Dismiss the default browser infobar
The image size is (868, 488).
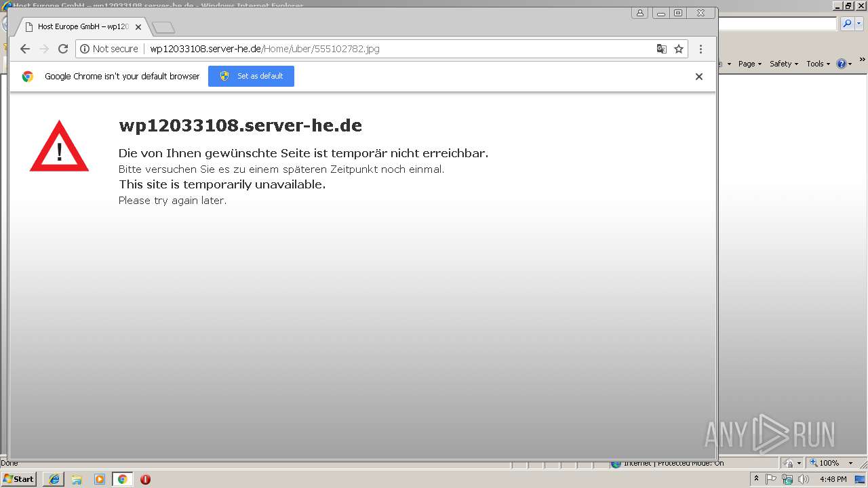698,77
